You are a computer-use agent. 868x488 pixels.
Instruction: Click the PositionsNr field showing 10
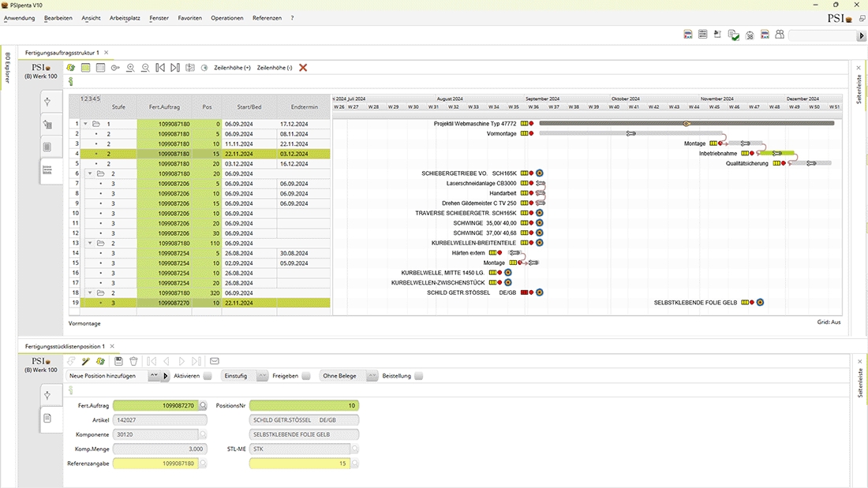coord(304,405)
